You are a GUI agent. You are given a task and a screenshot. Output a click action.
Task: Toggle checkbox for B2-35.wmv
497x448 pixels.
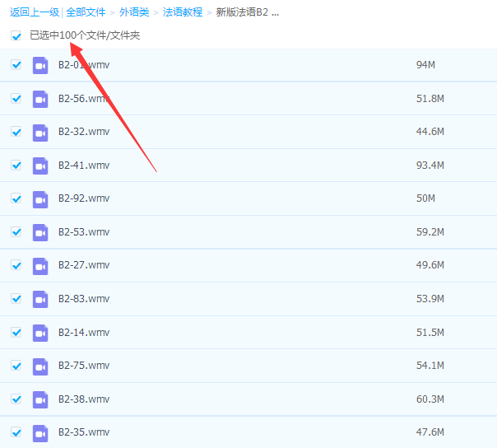click(16, 432)
